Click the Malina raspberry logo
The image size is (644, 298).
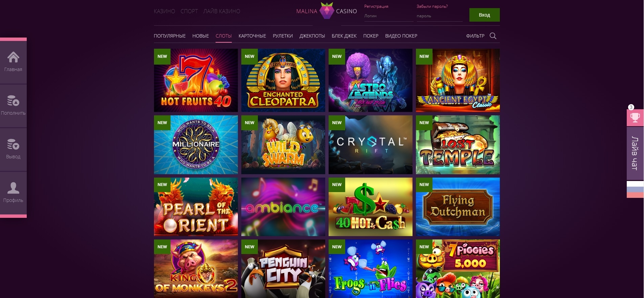pos(327,11)
